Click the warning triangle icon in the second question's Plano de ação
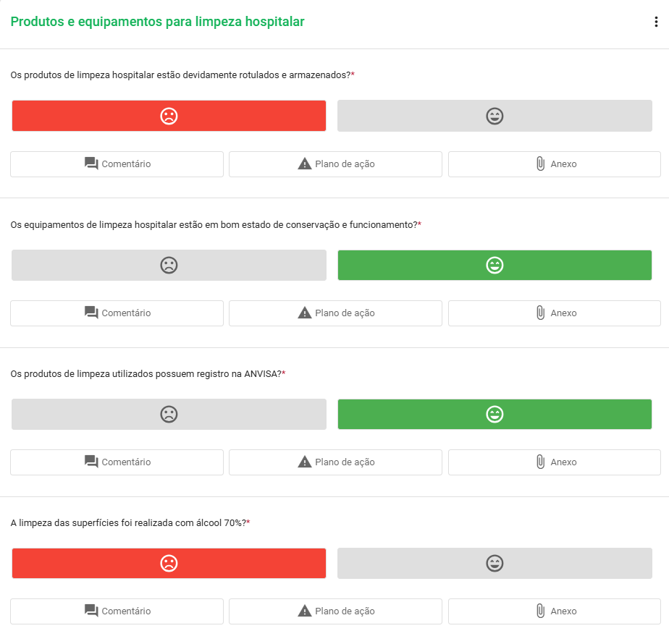669x644 pixels. point(304,313)
